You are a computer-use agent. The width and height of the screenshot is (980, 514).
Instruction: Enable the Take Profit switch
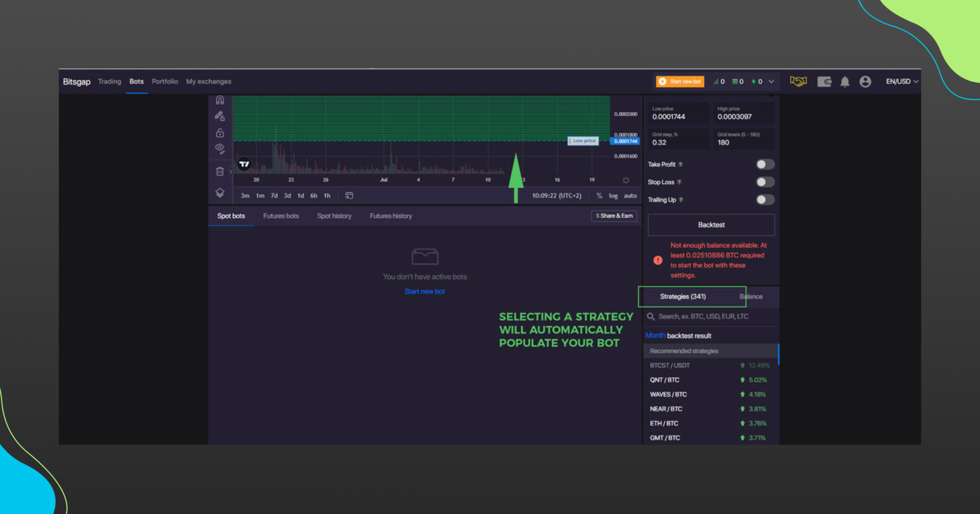pyautogui.click(x=765, y=164)
